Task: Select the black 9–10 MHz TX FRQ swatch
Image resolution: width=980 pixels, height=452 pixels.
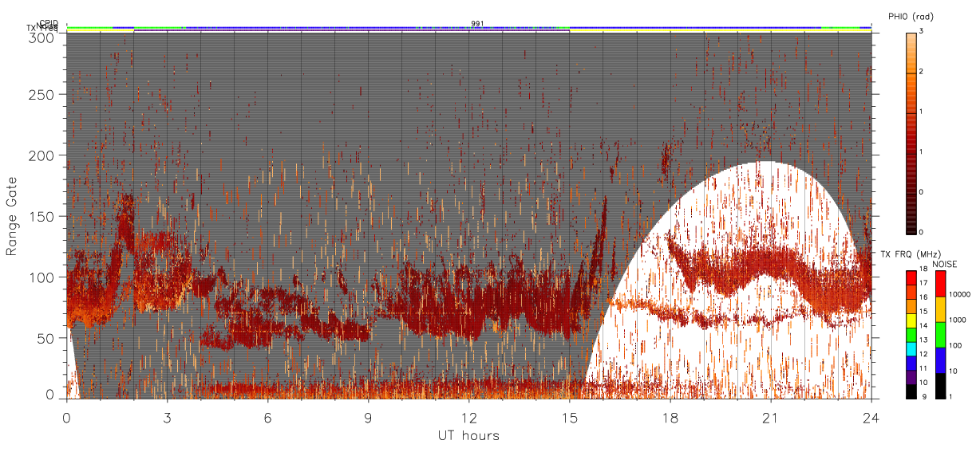Action: pyautogui.click(x=911, y=391)
